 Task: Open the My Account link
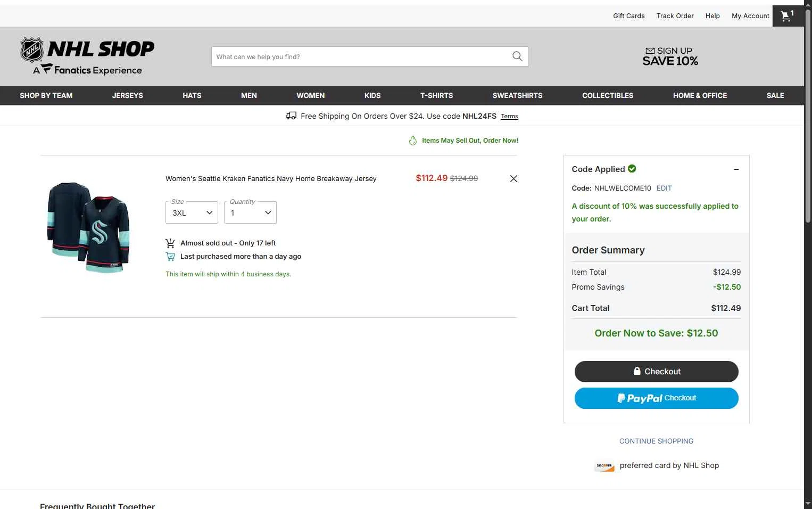coord(750,16)
